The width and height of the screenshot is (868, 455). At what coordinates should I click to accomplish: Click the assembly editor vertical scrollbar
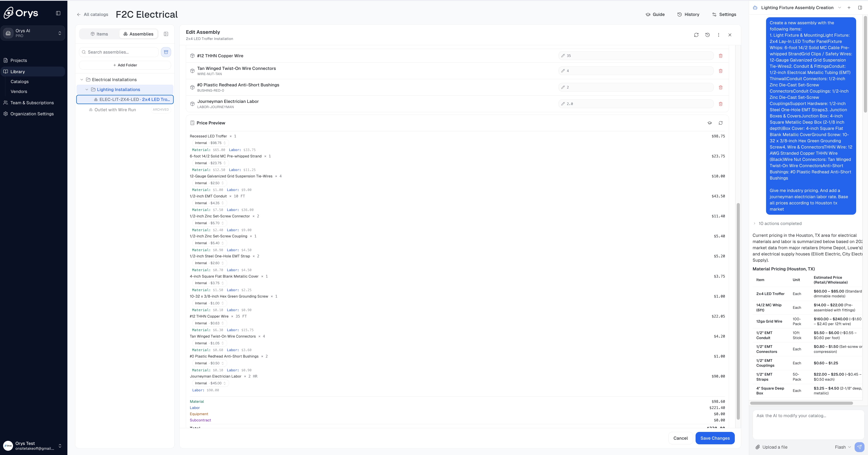(x=738, y=311)
